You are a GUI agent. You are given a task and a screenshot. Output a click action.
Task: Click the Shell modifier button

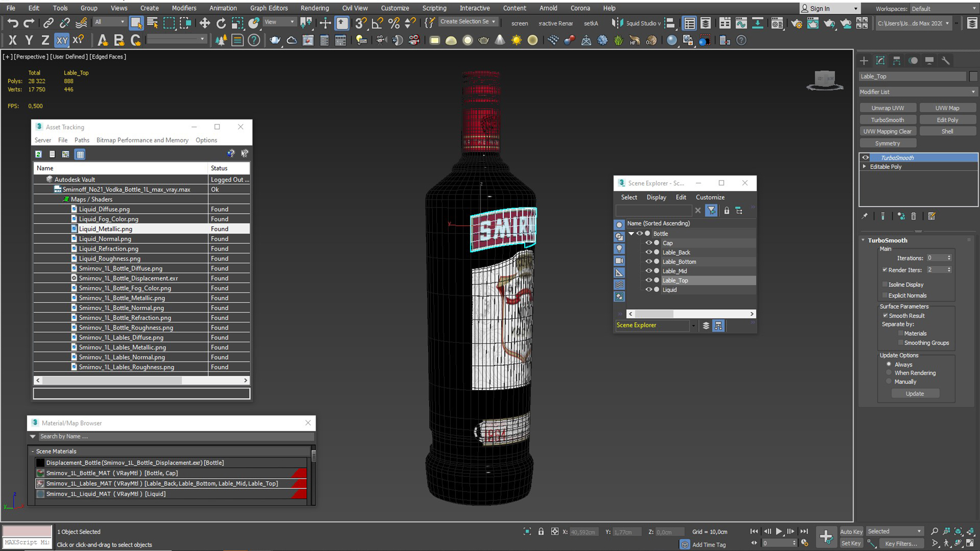click(947, 131)
